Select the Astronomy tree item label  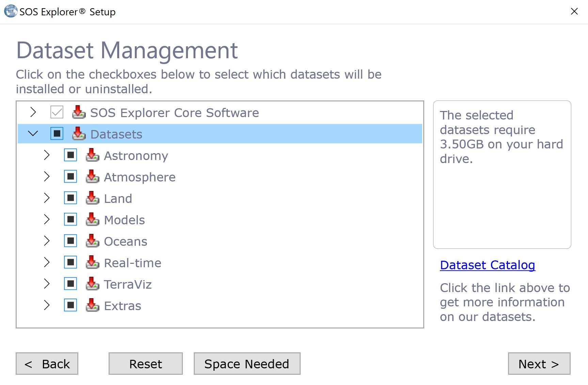click(136, 156)
